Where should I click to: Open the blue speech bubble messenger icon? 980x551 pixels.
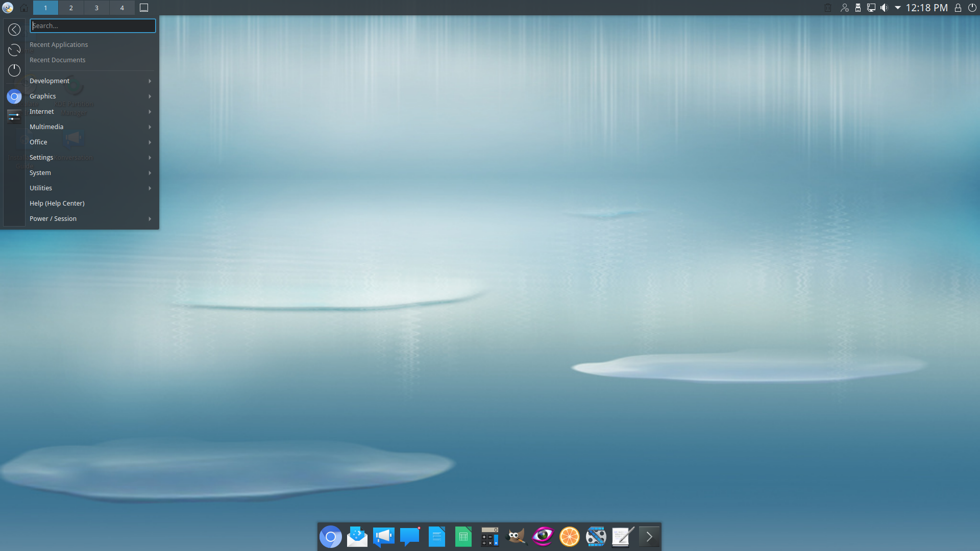point(410,537)
